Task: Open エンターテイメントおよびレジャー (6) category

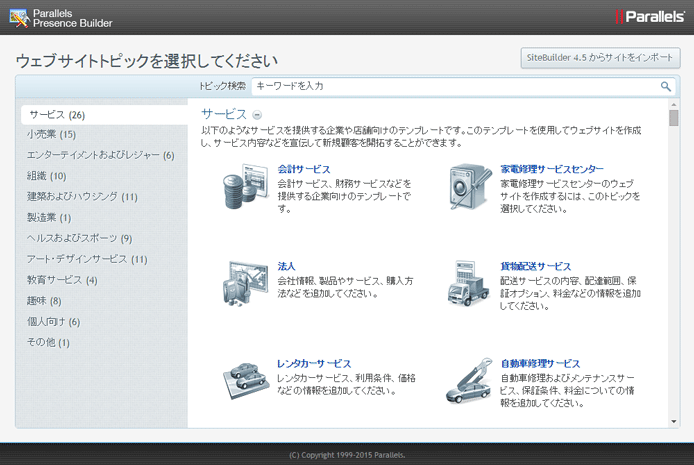Action: (101, 155)
